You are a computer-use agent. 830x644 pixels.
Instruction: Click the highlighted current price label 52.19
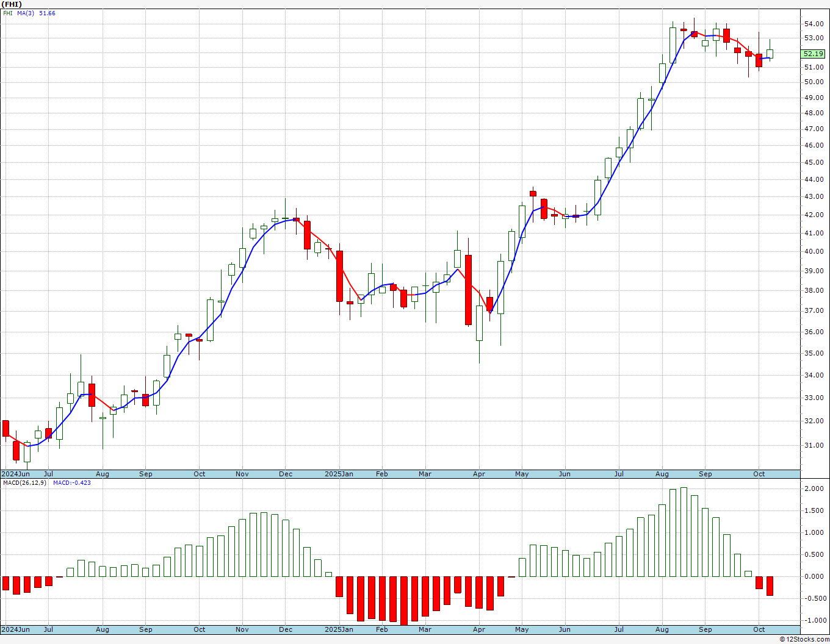click(x=814, y=54)
